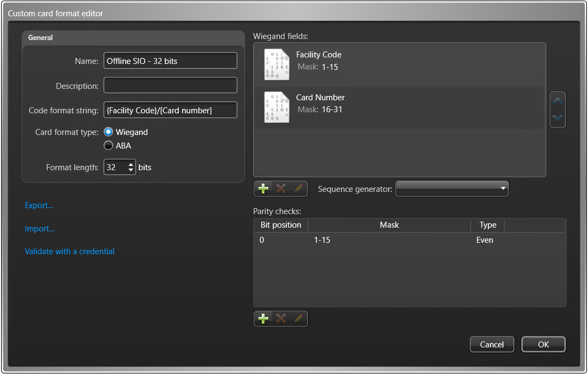Click the Format length value 32
The width and height of the screenshot is (588, 374).
[x=112, y=167]
